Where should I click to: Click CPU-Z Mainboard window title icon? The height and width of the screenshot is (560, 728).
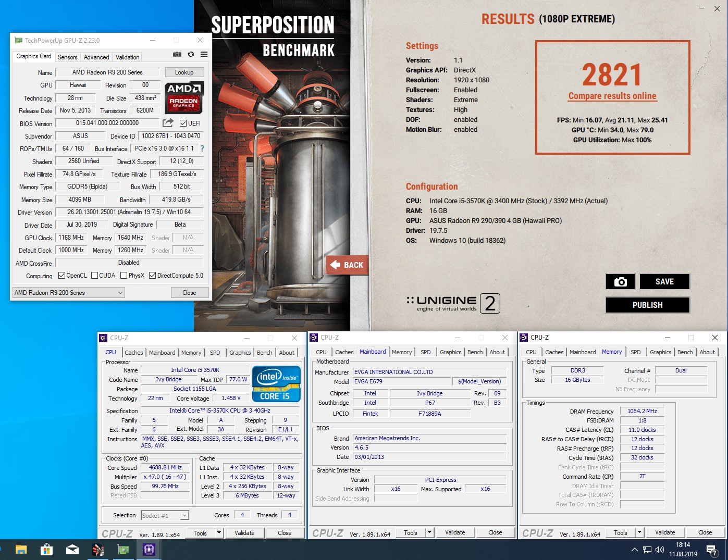314,338
